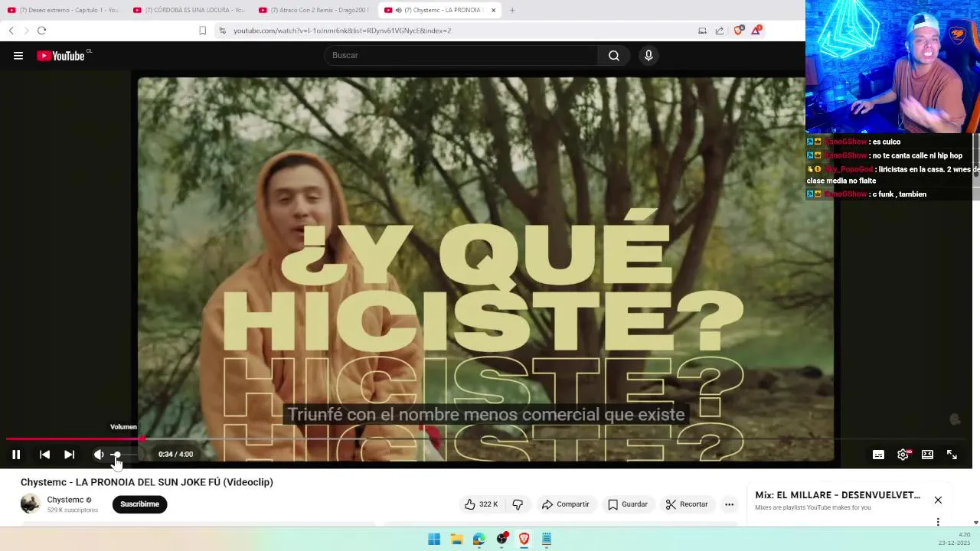The height and width of the screenshot is (551, 980).
Task: Click the streamer webcam overlay
Action: pyautogui.click(x=893, y=67)
